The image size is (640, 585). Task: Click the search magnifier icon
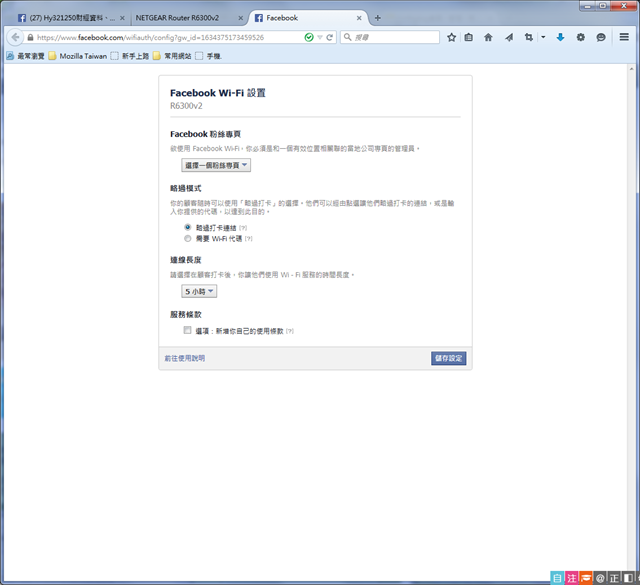(347, 37)
